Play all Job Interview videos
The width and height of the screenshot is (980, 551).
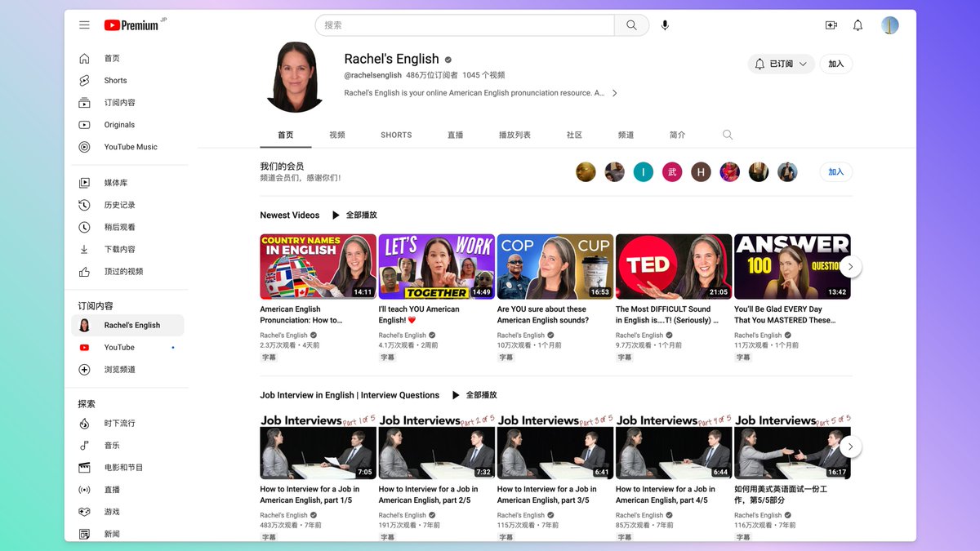pos(474,395)
